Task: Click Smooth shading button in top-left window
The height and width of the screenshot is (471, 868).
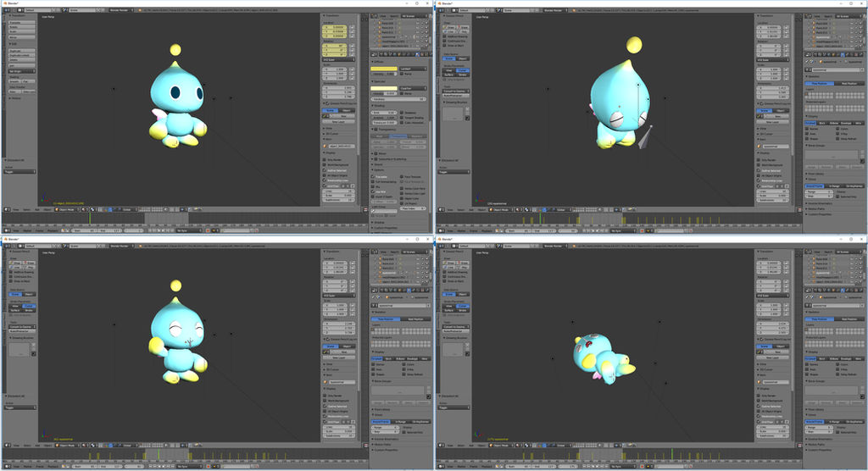Action: pyautogui.click(x=15, y=81)
